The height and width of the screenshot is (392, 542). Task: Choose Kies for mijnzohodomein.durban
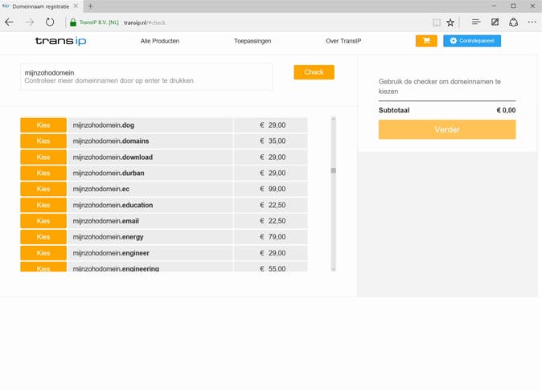pos(43,173)
